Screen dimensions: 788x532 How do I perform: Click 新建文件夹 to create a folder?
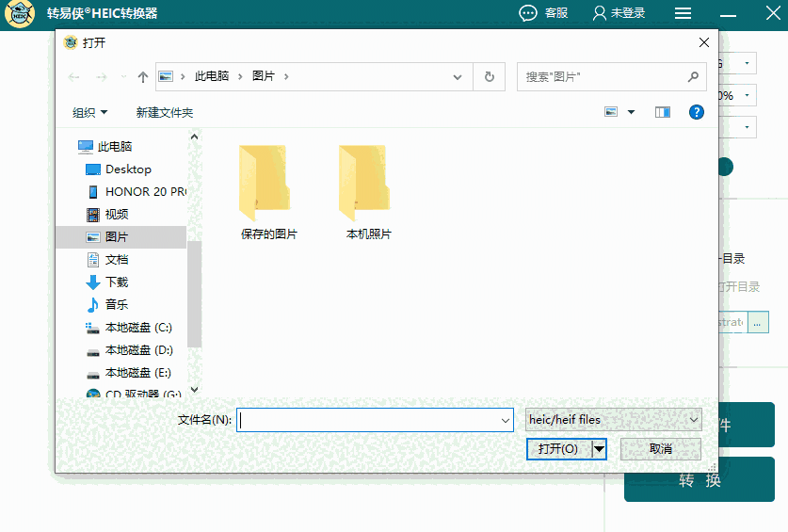pos(165,112)
